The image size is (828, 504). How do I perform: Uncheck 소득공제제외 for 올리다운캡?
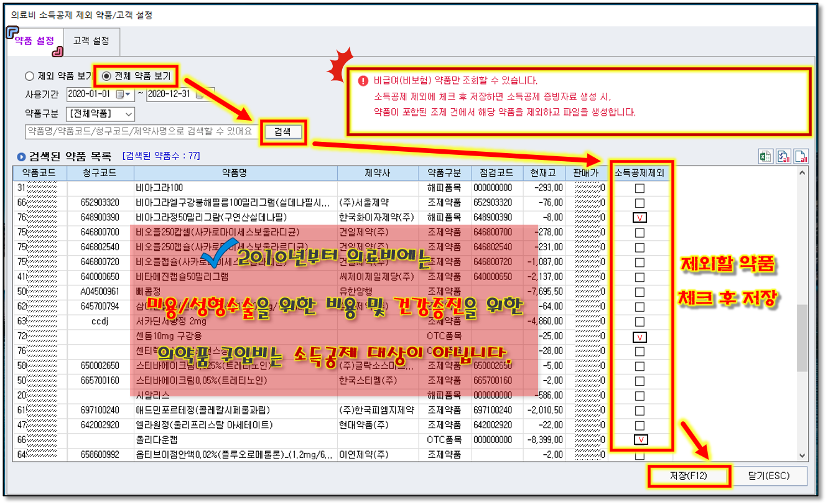tap(639, 440)
